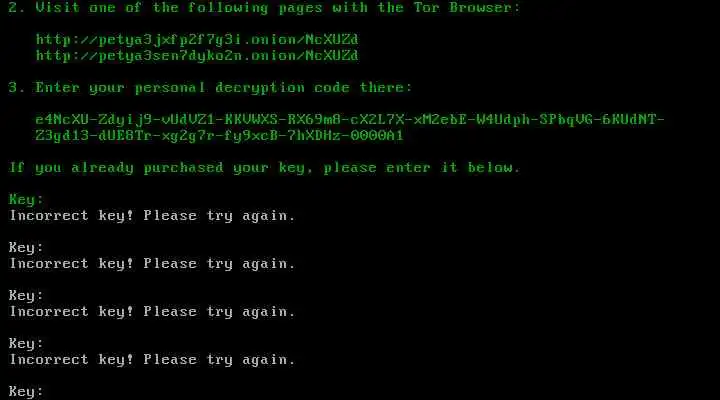
Task: Click the 'If you already purchased your key' line
Action: point(161,168)
